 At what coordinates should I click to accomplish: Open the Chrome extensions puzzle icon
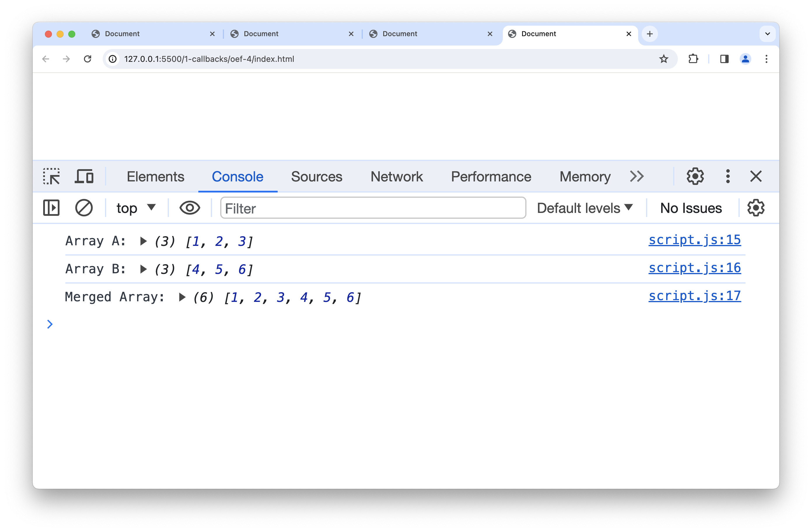click(x=693, y=59)
